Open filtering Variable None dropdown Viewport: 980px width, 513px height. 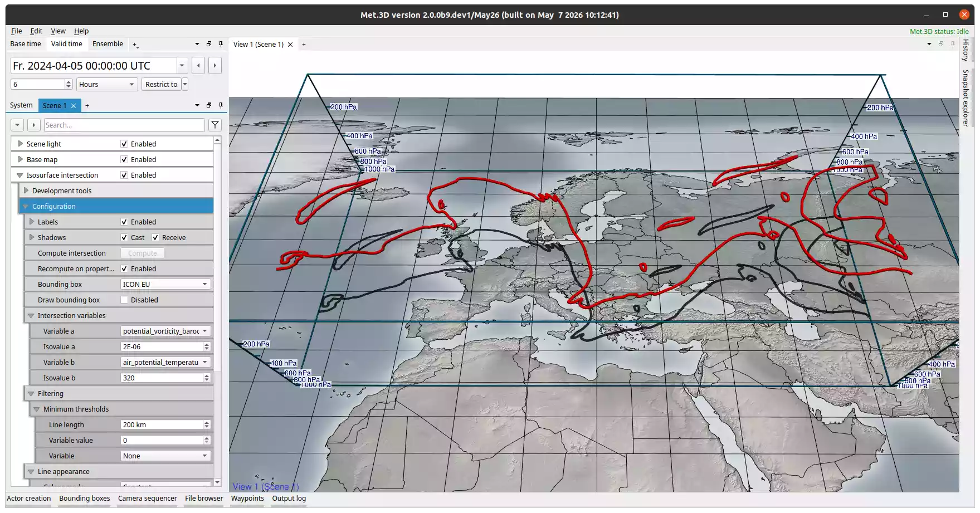pos(165,456)
